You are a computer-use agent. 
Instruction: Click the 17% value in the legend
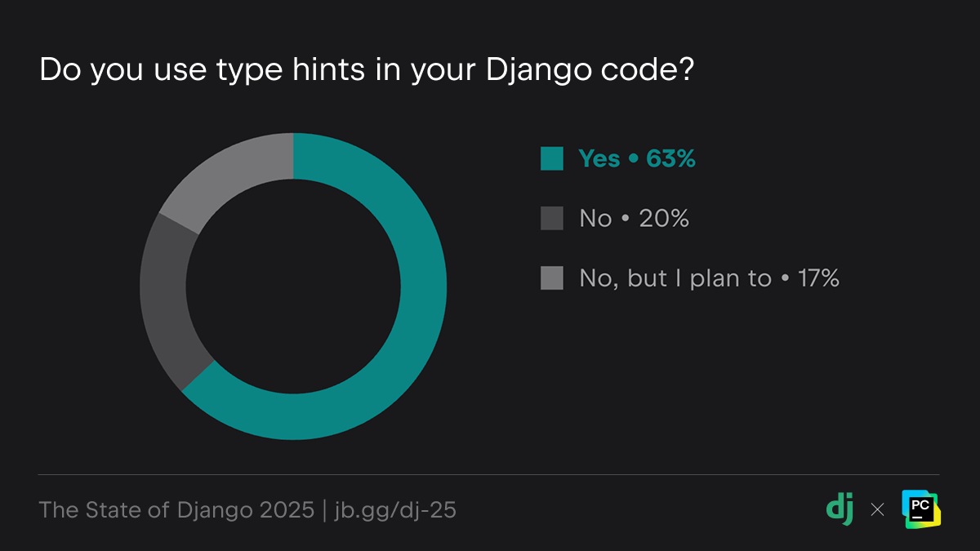[819, 278]
